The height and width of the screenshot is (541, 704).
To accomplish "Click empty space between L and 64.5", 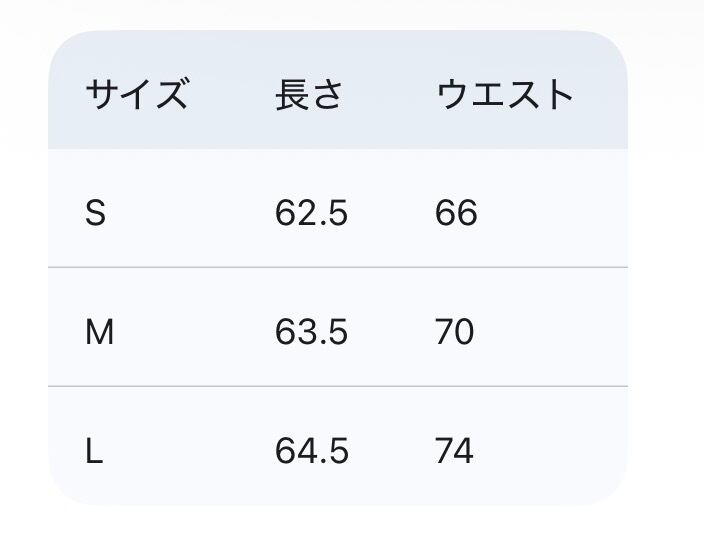I will [190, 451].
